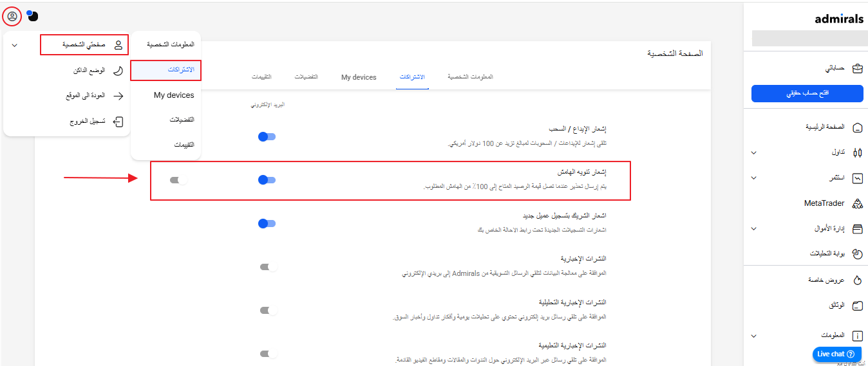
Task: Toggle اشعار الشريك بتسجيل عميل جديد switch
Action: tap(267, 223)
